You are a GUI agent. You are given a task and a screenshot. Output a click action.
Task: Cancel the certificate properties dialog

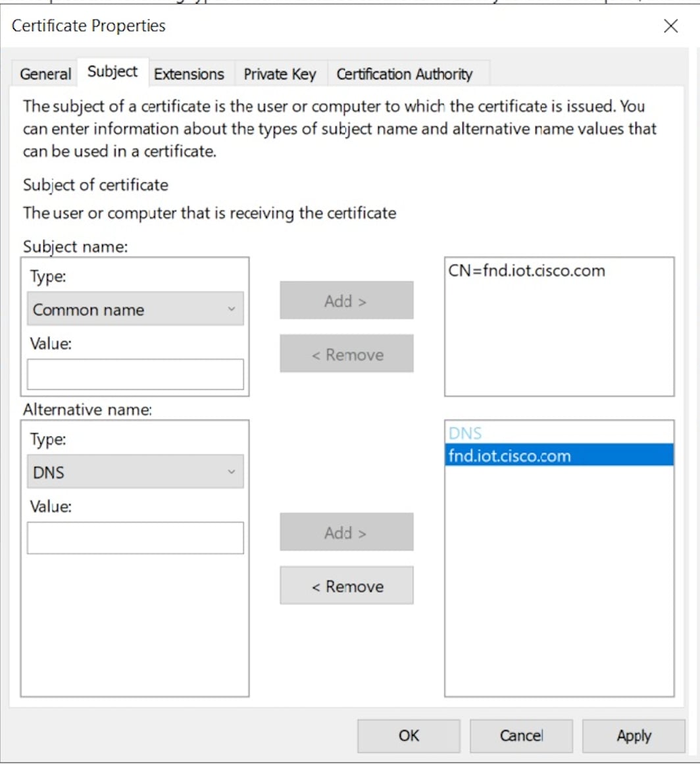(x=521, y=736)
